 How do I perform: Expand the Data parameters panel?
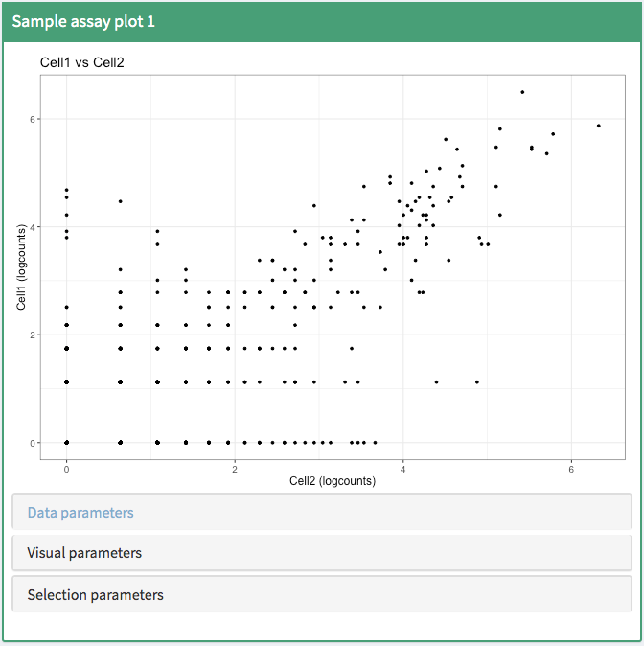tap(80, 513)
